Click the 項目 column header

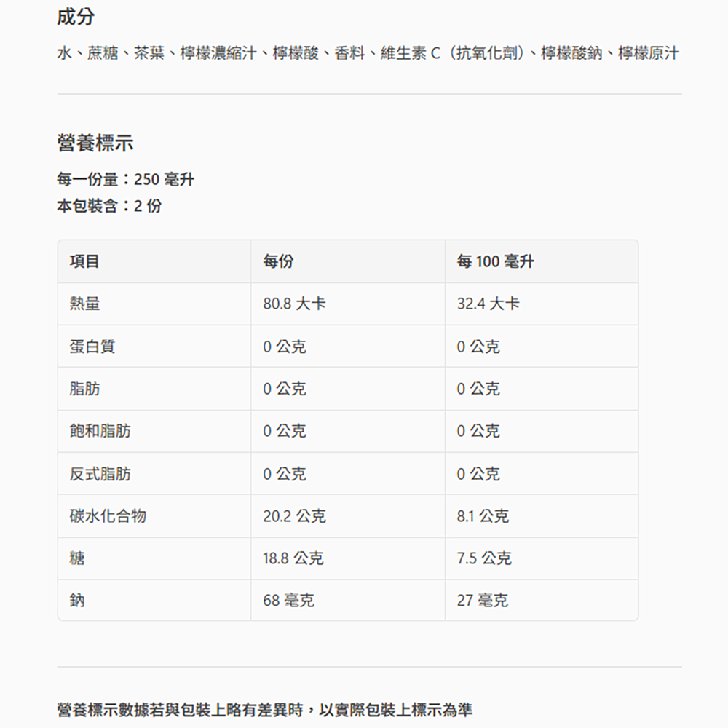tap(84, 261)
